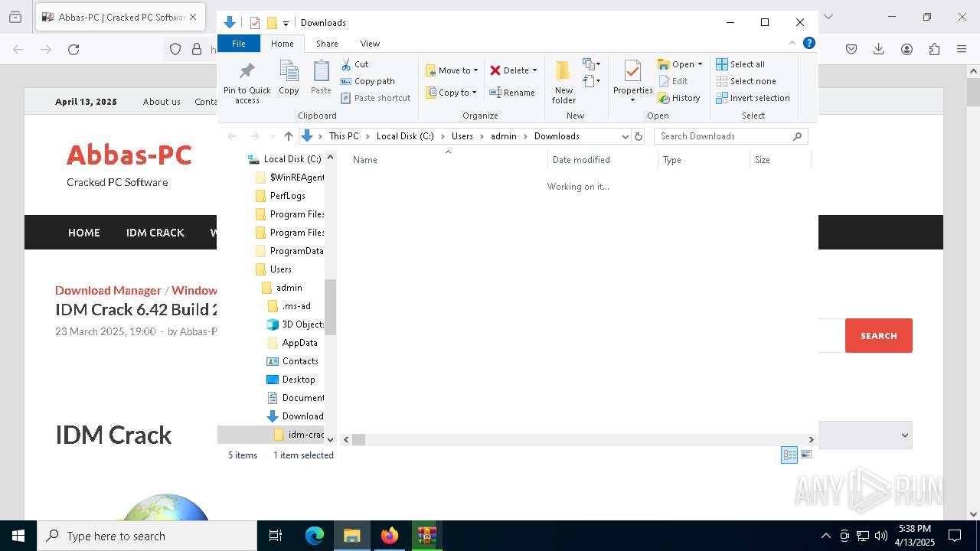Open IDM CRACK in the website navigation bar
Screen dimensions: 980x551
click(155, 233)
